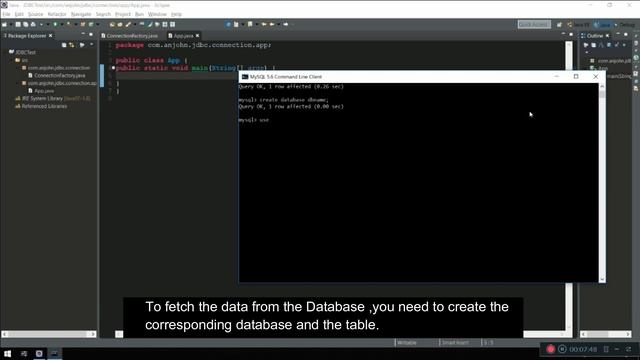Click the Save toolbar icon

(18, 24)
